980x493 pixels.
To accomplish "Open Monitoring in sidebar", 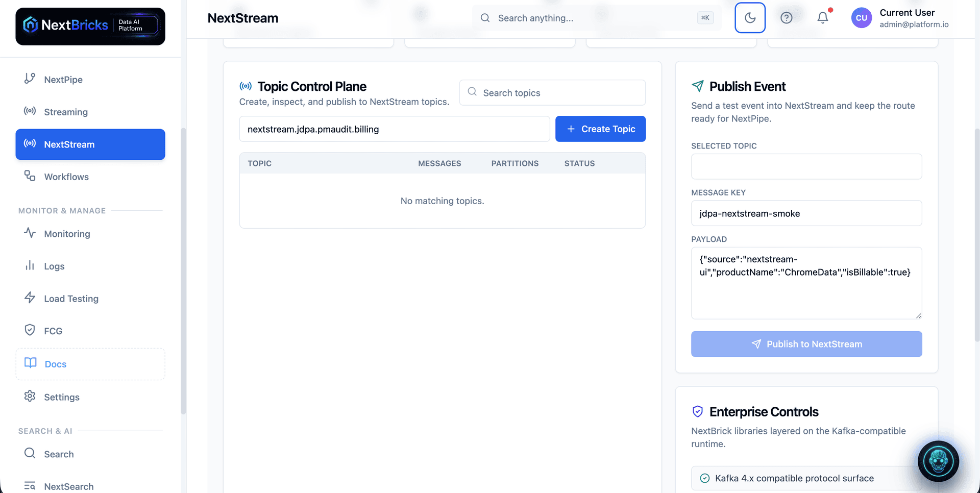I will (x=90, y=234).
